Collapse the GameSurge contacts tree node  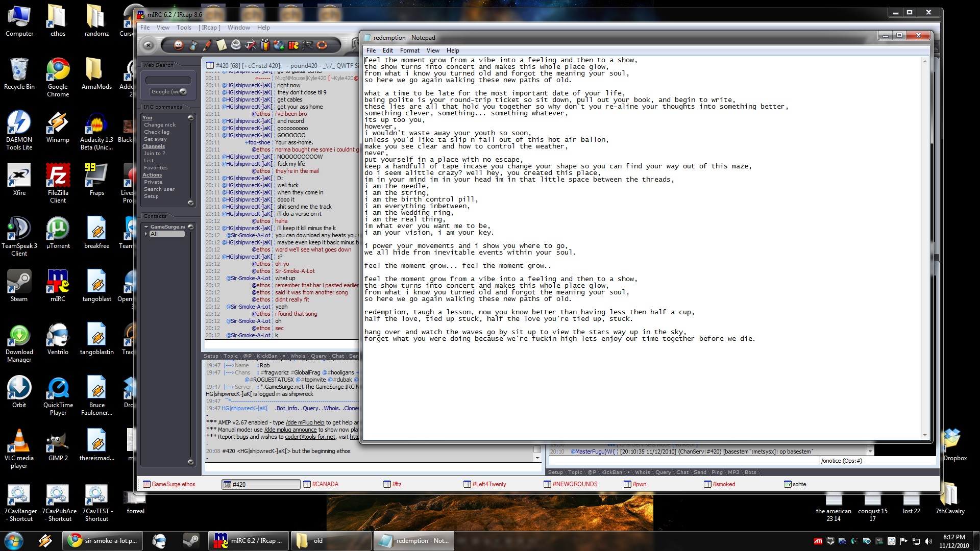click(x=146, y=227)
